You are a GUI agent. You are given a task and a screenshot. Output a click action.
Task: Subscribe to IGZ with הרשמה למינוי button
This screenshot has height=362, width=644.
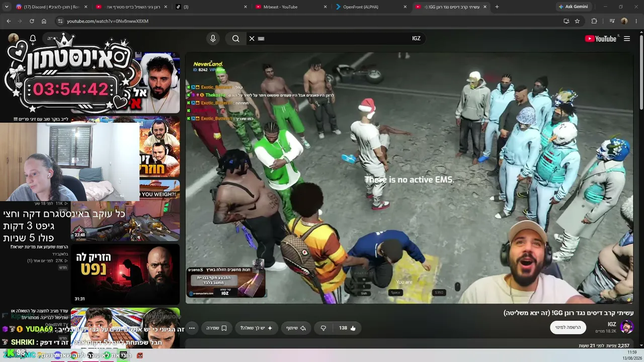click(x=568, y=327)
